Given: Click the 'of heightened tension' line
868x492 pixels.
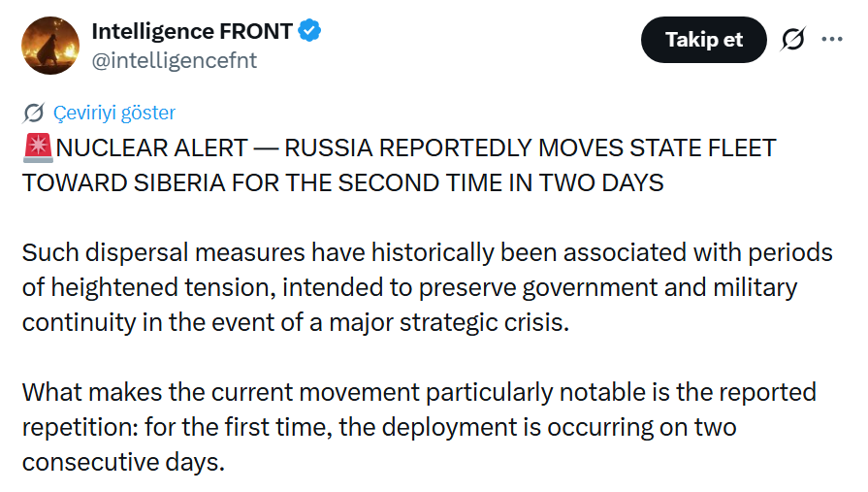Looking at the screenshot, I should (409, 288).
